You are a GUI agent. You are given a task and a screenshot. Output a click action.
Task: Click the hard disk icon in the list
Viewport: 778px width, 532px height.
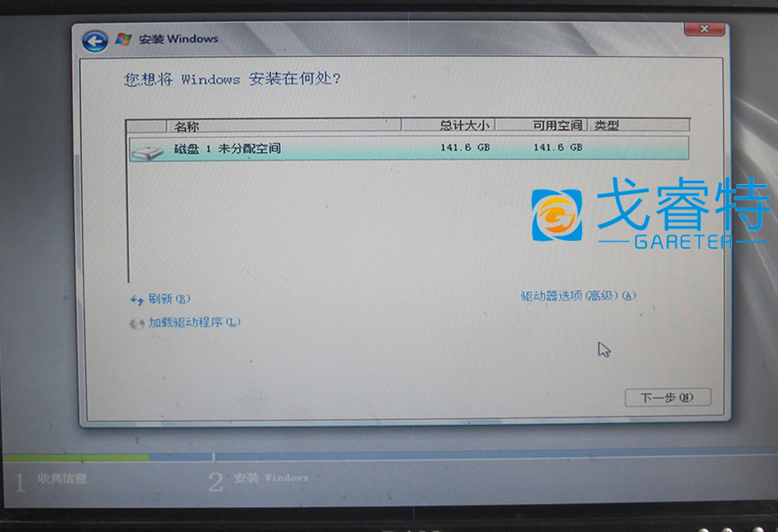pyautogui.click(x=147, y=150)
